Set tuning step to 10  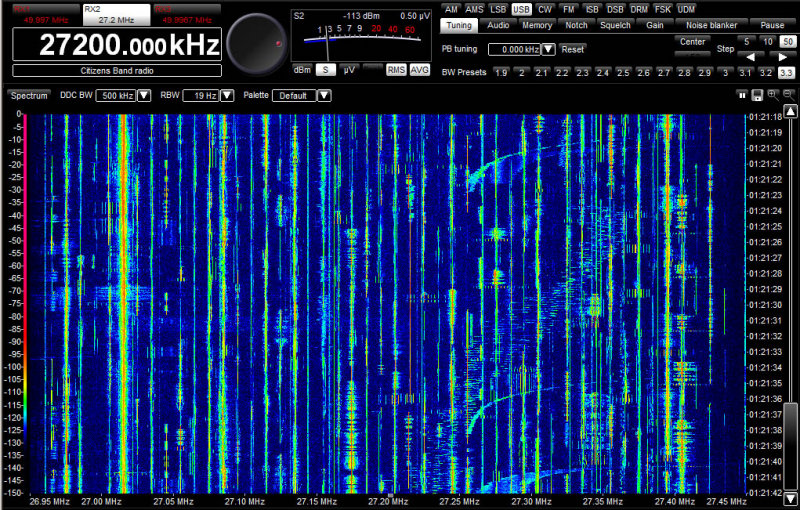(767, 42)
